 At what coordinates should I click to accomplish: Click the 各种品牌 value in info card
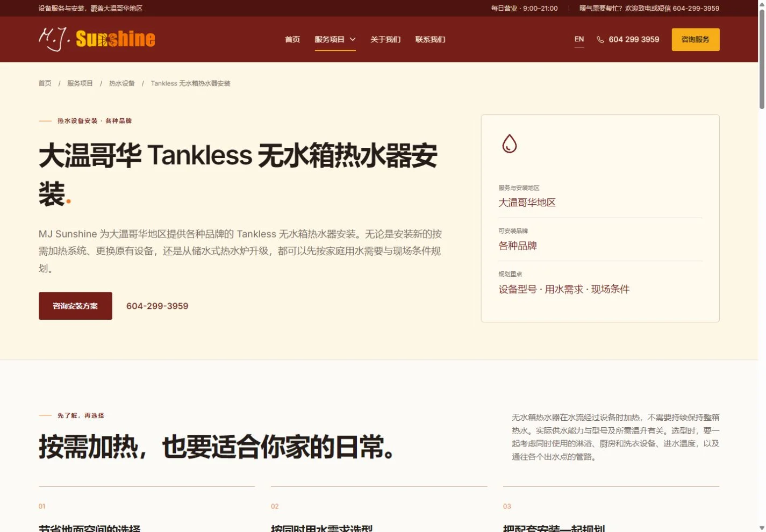518,246
